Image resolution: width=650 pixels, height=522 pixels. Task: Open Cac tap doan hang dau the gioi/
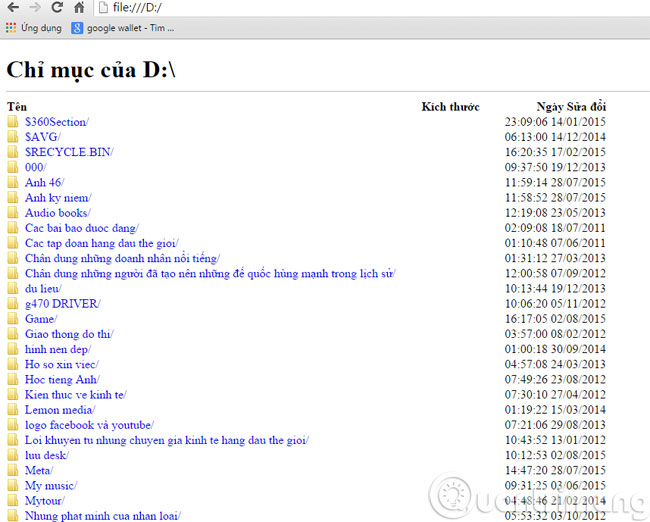[x=102, y=243]
